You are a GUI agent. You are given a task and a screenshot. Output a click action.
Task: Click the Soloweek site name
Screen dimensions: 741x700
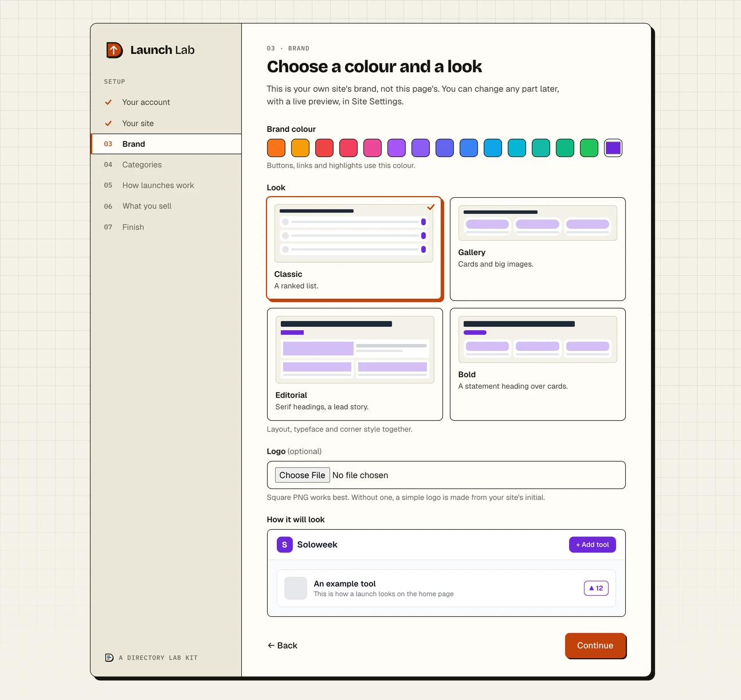[x=317, y=545]
